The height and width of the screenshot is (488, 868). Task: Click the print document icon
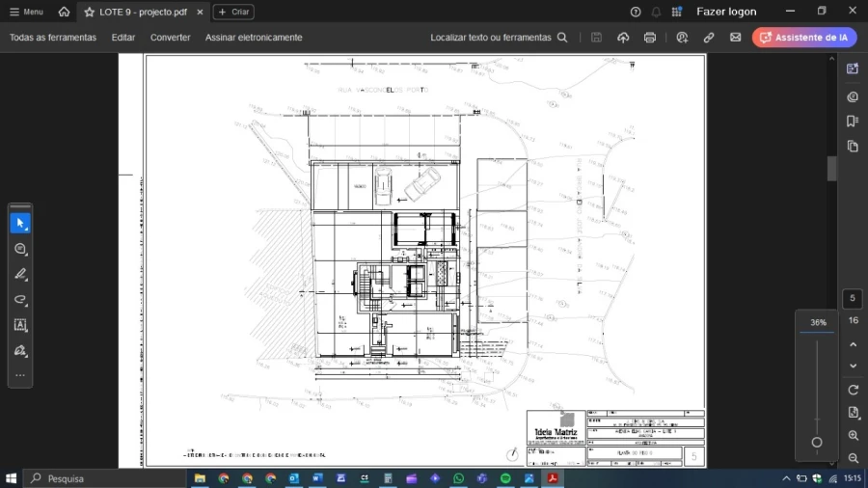click(x=650, y=38)
